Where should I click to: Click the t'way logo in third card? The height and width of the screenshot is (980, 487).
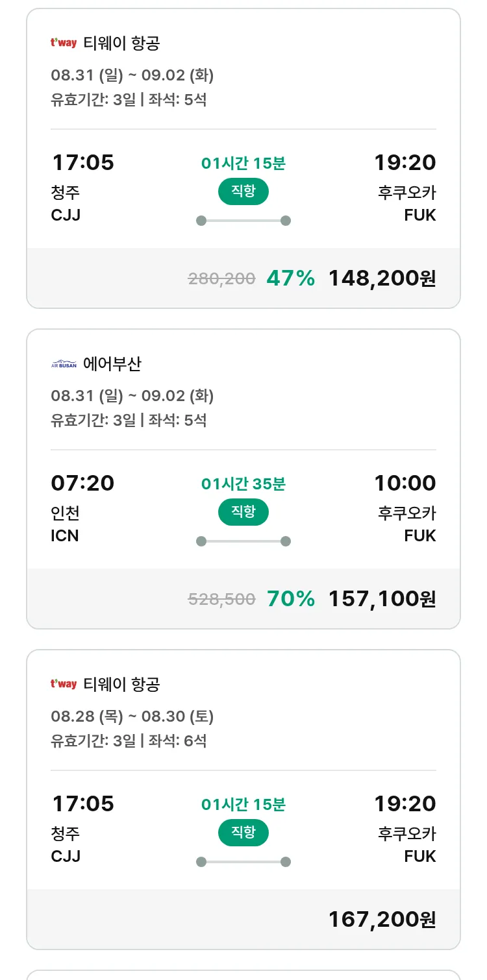point(64,684)
